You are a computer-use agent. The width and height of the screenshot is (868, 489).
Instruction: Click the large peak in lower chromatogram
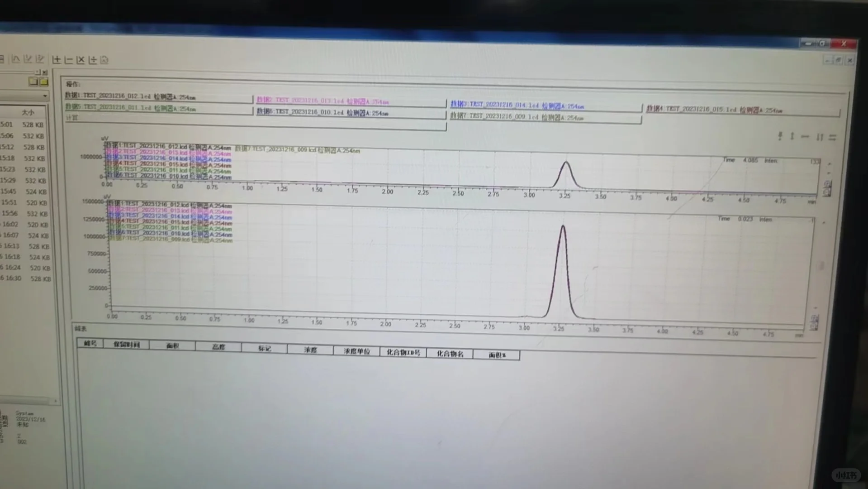(x=562, y=272)
